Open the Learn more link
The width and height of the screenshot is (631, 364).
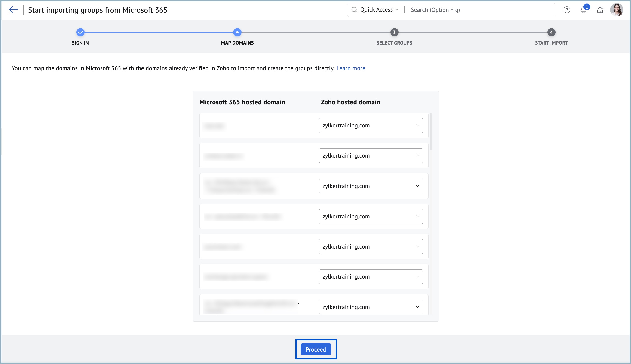[x=351, y=68]
